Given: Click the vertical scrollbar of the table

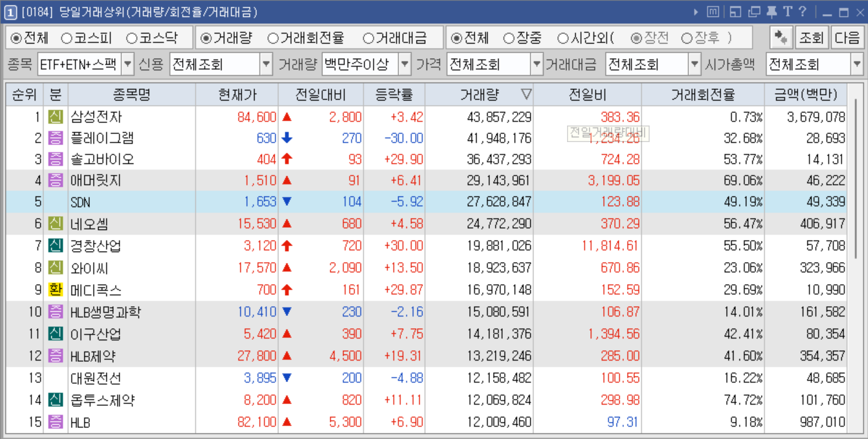Looking at the screenshot, I should pos(855,178).
